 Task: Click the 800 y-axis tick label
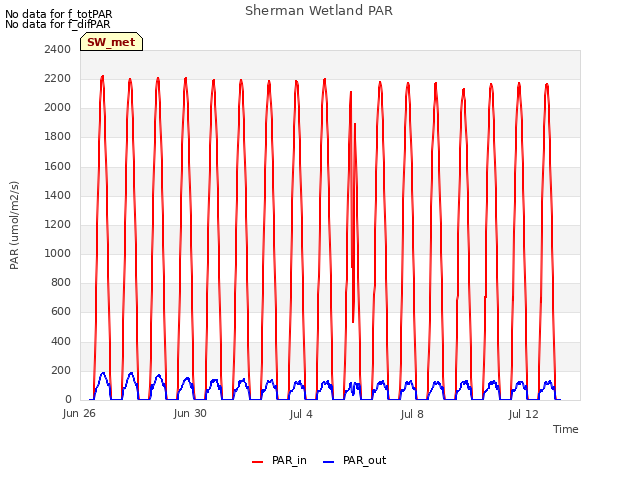(61, 282)
